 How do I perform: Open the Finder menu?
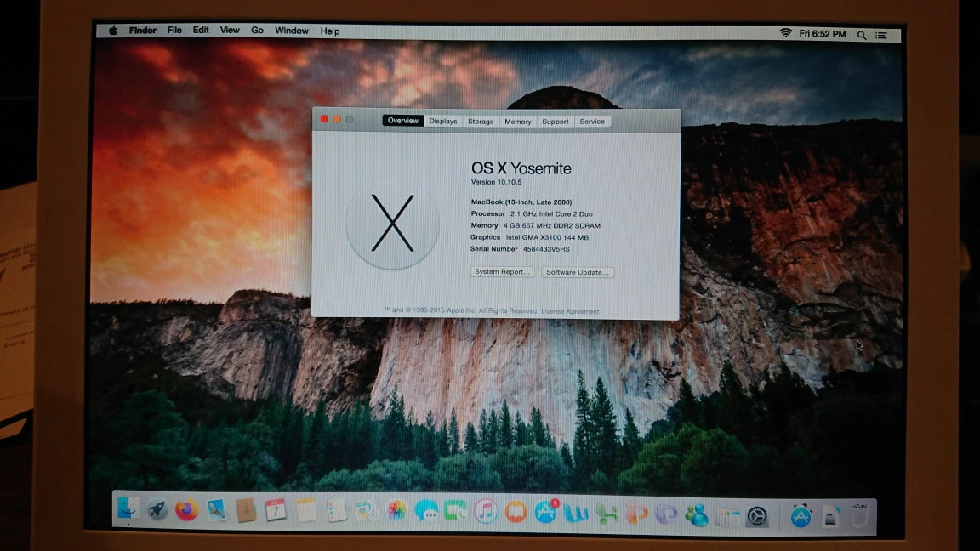tap(143, 30)
